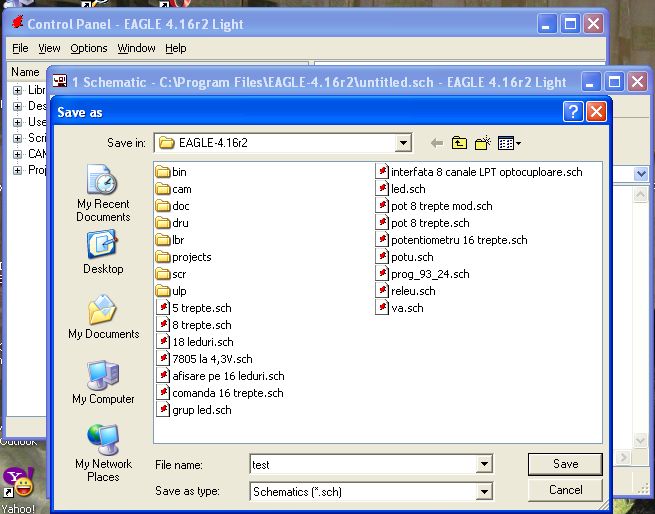655x514 pixels.
Task: Expand the File name dropdown arrow
Action: [484, 464]
